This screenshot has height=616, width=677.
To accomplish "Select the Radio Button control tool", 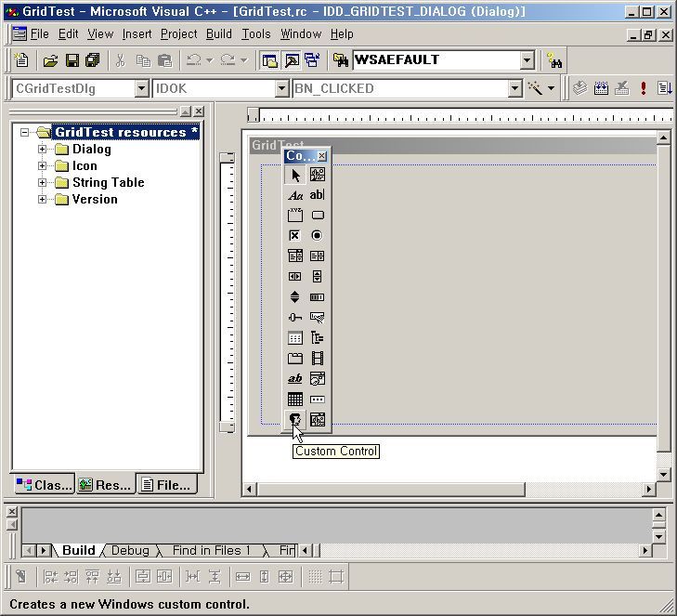I will pos(317,236).
